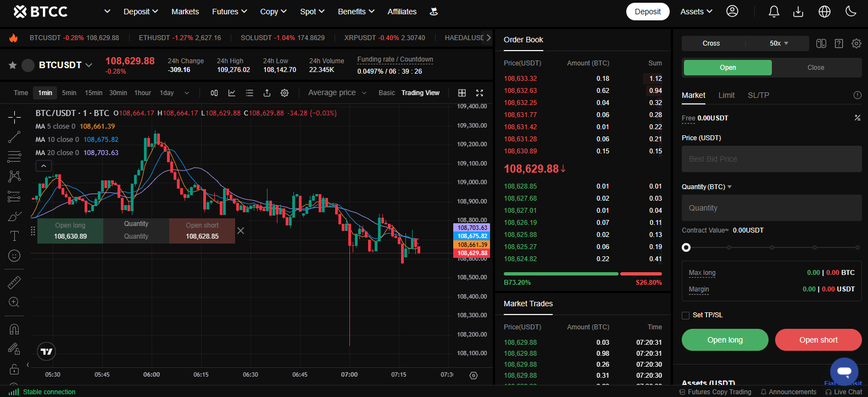868x397 pixels.
Task: Open the emoji icons tool
Action: pyautogui.click(x=14, y=256)
